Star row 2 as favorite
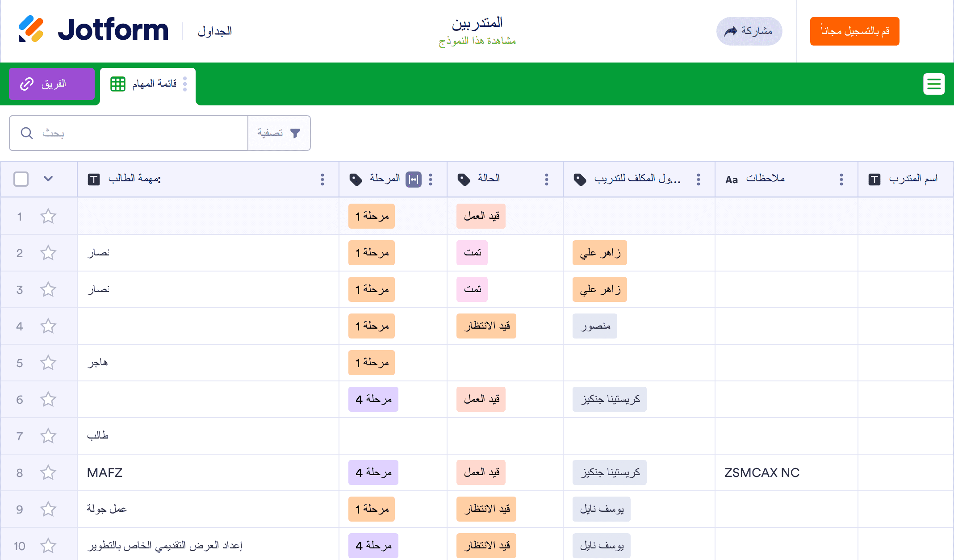This screenshot has height=560, width=954. [48, 253]
